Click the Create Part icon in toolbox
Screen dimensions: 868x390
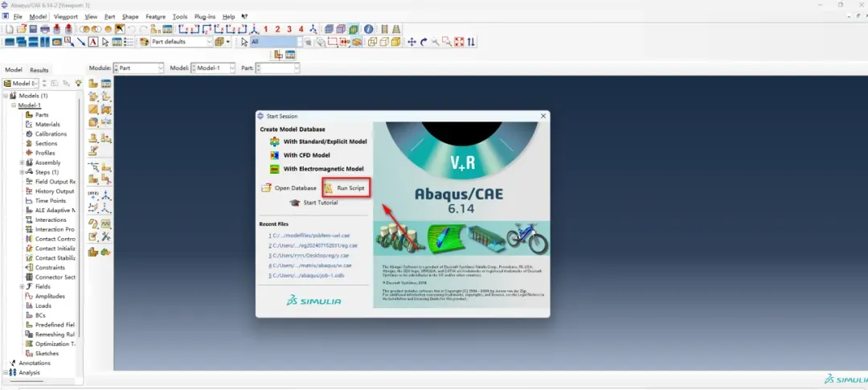(x=93, y=84)
